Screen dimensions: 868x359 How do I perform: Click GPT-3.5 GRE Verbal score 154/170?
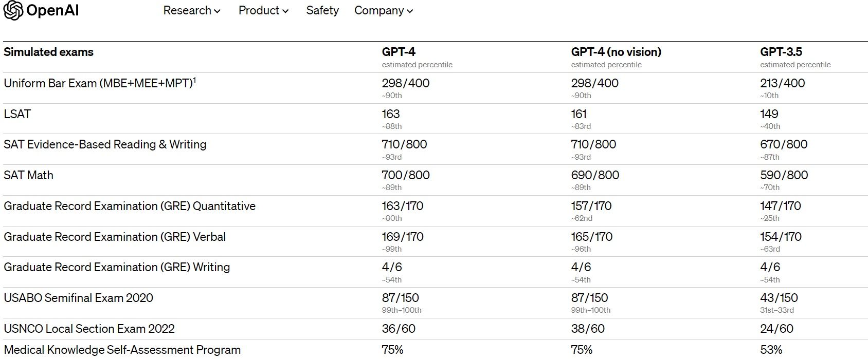point(781,237)
